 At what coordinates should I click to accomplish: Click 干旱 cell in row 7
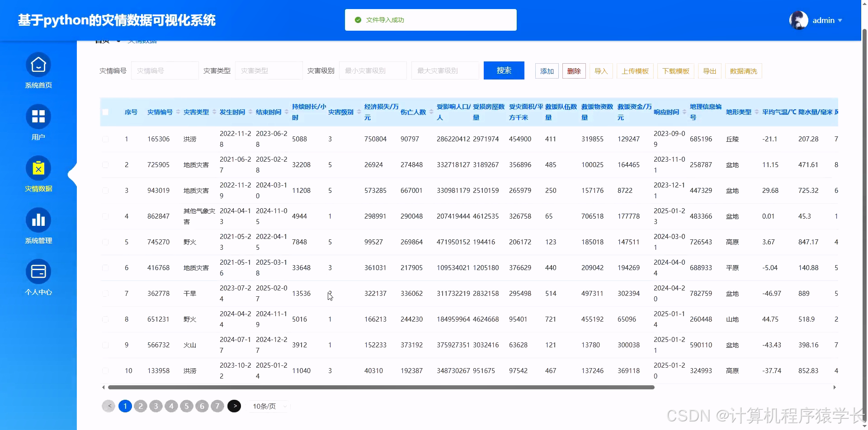click(190, 294)
